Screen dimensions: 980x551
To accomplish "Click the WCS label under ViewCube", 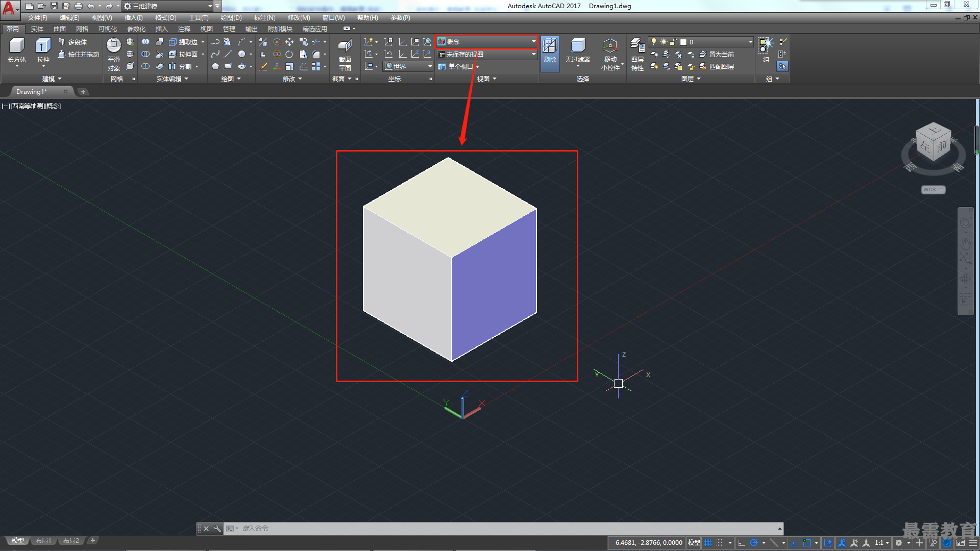I will click(x=933, y=190).
